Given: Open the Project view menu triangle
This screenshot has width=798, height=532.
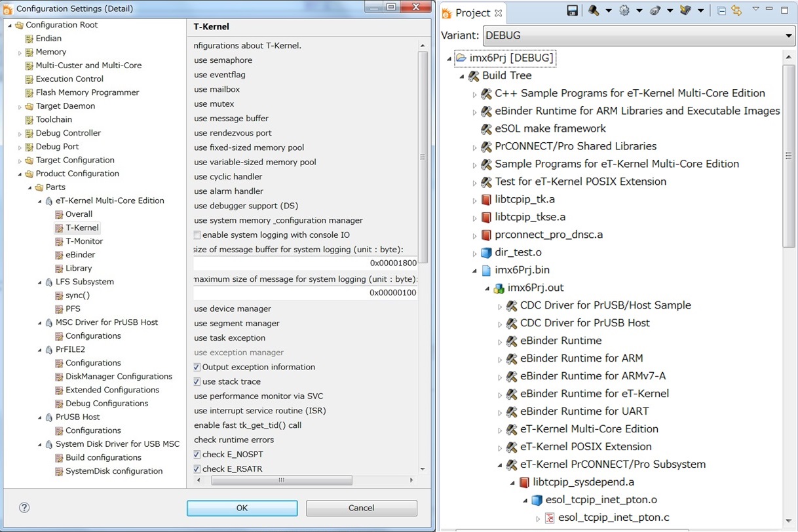Looking at the screenshot, I should point(755,9).
